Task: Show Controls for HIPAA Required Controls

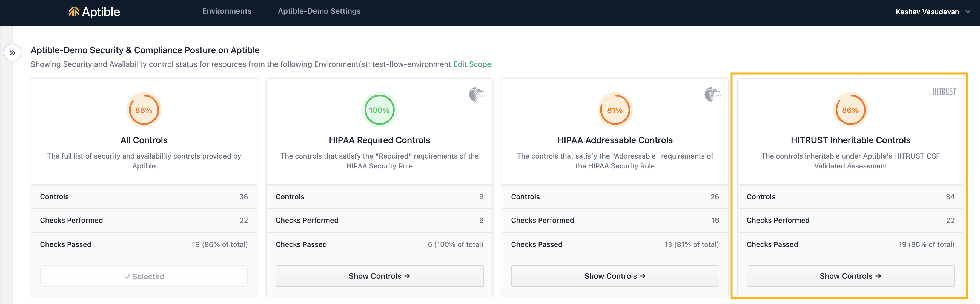Action: pos(379,276)
